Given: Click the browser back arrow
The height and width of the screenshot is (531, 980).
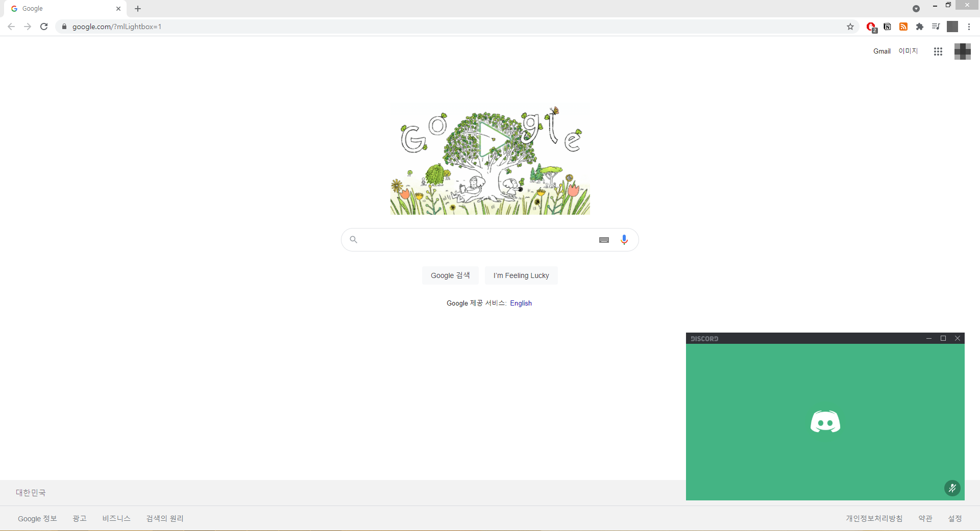Looking at the screenshot, I should coord(11,27).
